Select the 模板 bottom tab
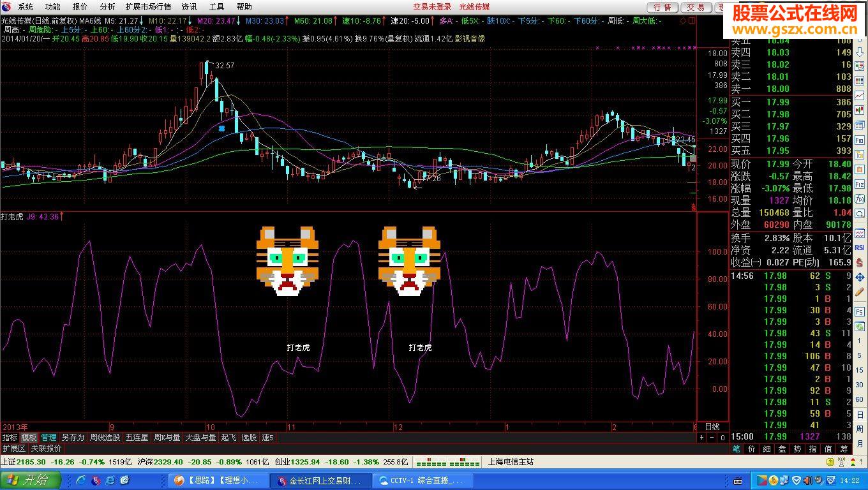Screen dimensions: 868x490 [x=29, y=438]
